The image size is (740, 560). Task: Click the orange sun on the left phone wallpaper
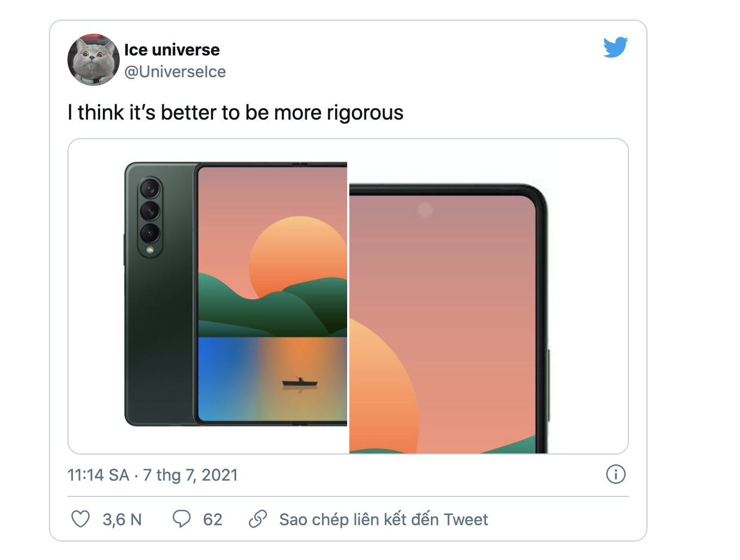297,256
